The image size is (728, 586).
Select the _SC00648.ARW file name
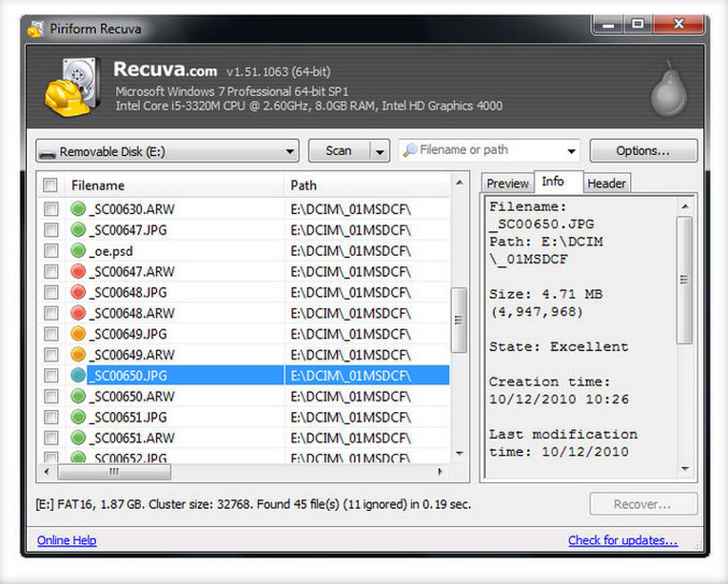coord(132,313)
